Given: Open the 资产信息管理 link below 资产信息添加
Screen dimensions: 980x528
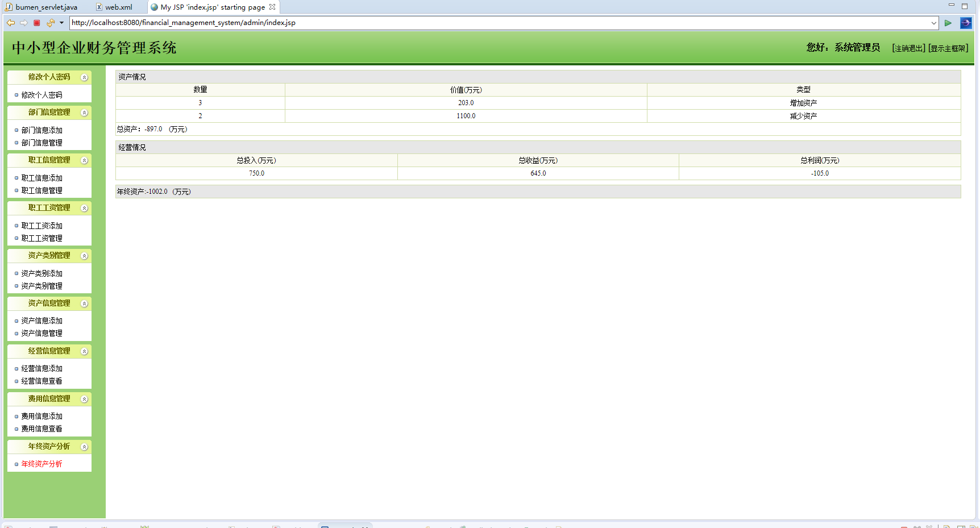Looking at the screenshot, I should pos(41,333).
